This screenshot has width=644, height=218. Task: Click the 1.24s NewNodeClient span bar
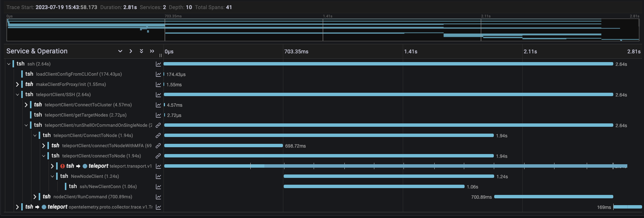pyautogui.click(x=389, y=176)
